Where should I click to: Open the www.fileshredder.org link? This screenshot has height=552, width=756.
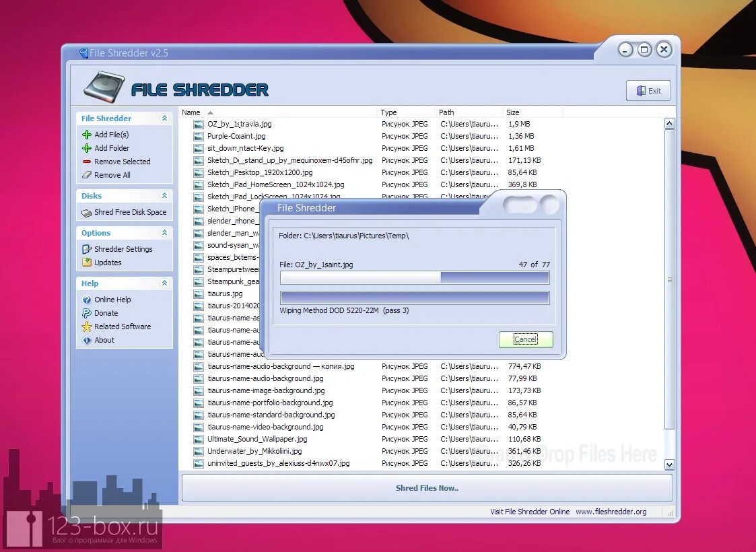pyautogui.click(x=611, y=512)
